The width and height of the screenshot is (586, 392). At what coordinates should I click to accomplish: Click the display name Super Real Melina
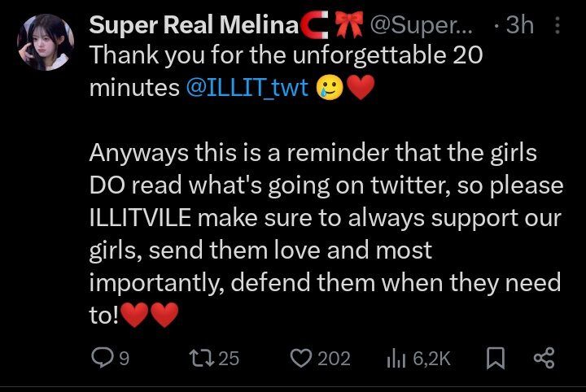coord(193,25)
